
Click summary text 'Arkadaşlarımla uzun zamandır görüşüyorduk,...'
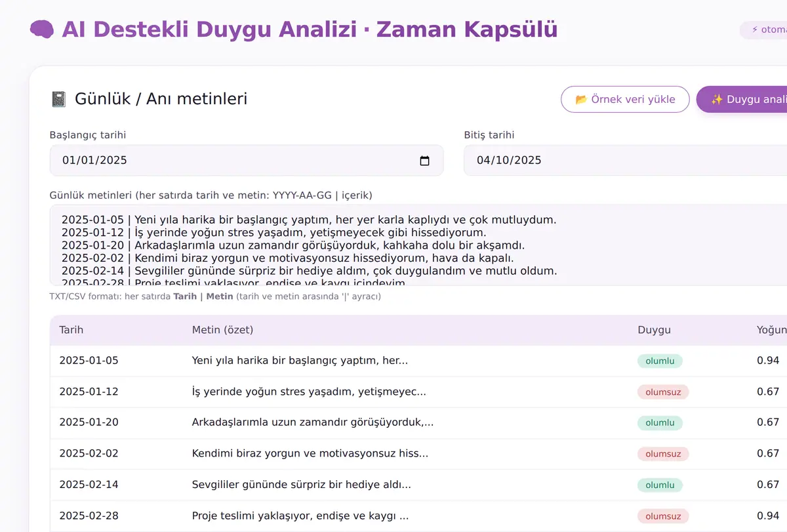point(313,422)
